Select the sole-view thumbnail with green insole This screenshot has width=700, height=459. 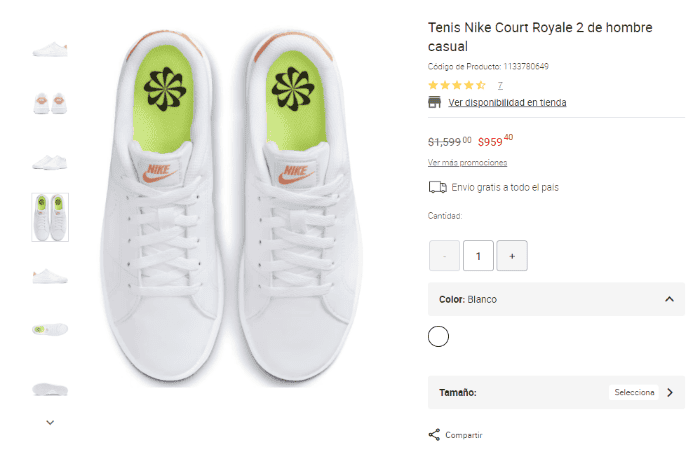coord(50,329)
